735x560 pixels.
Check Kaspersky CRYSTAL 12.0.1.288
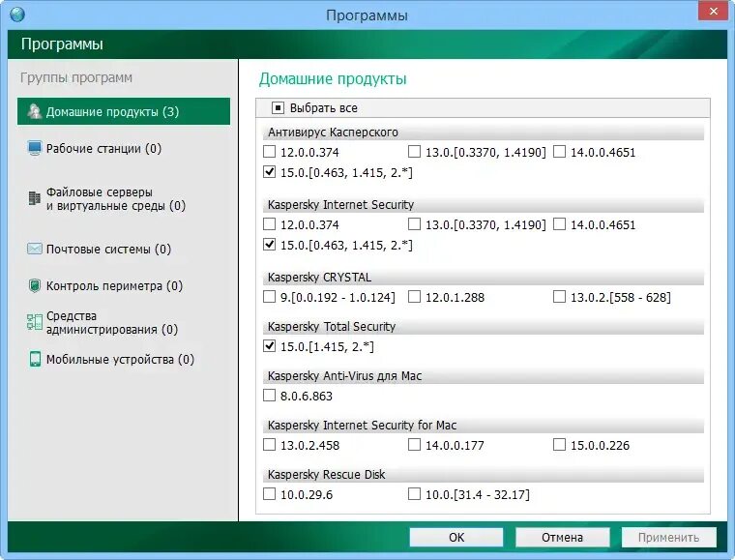(414, 297)
